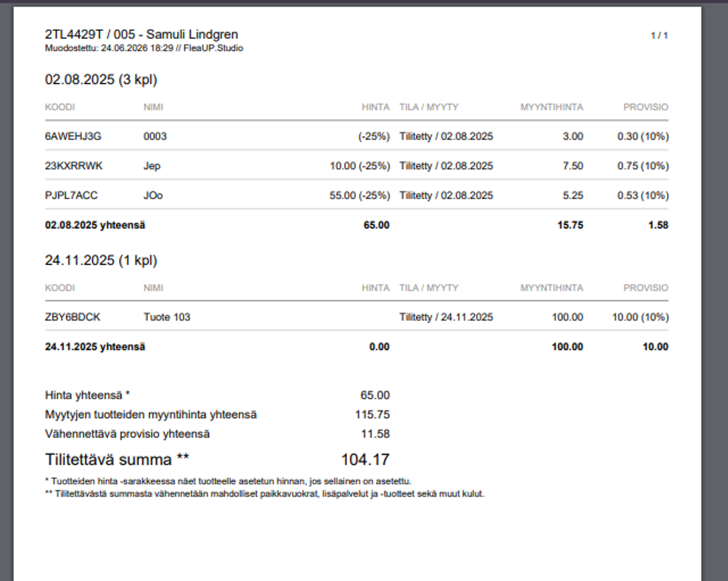Image resolution: width=728 pixels, height=581 pixels.
Task: Click the PROVISIO column header in first table
Action: click(646, 107)
